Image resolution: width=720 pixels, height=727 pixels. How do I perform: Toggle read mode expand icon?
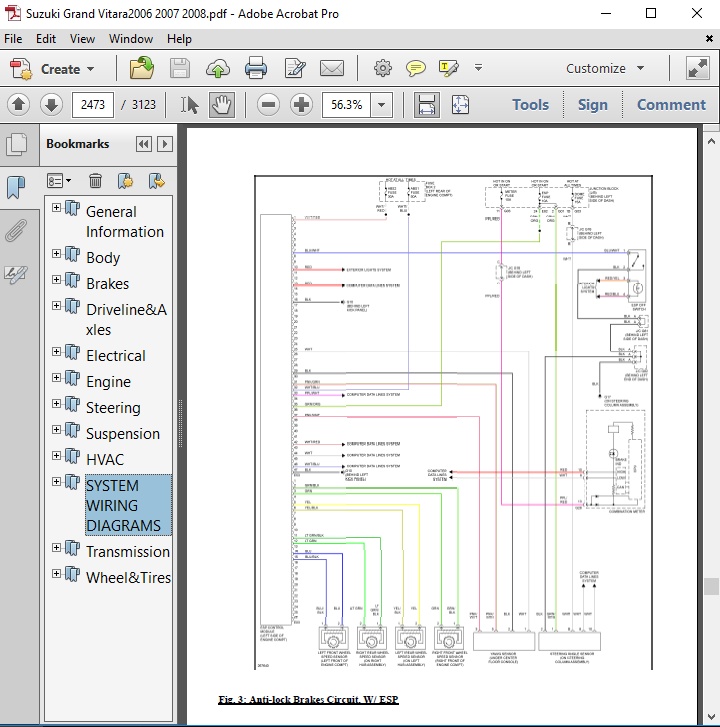(x=698, y=68)
